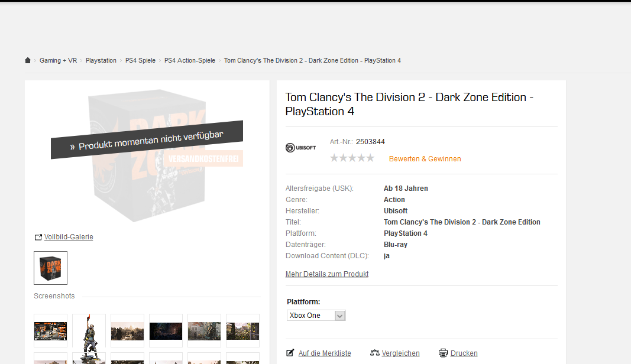
Task: Click the fullscreen gallery external-link icon
Action: pos(38,237)
